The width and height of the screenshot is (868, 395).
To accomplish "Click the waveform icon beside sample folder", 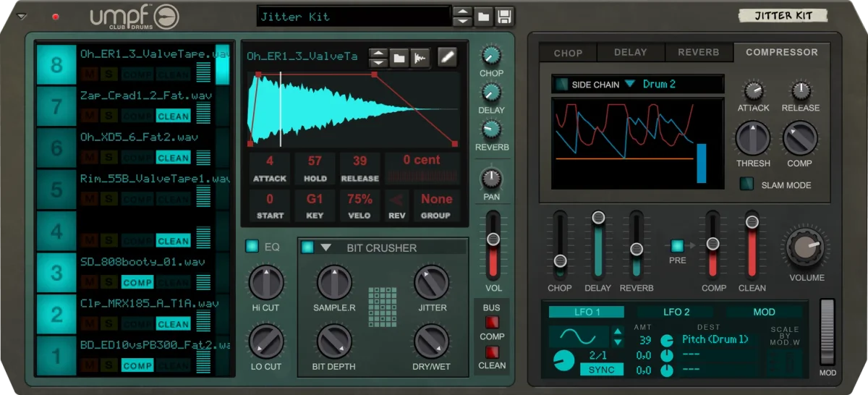I will pos(419,58).
